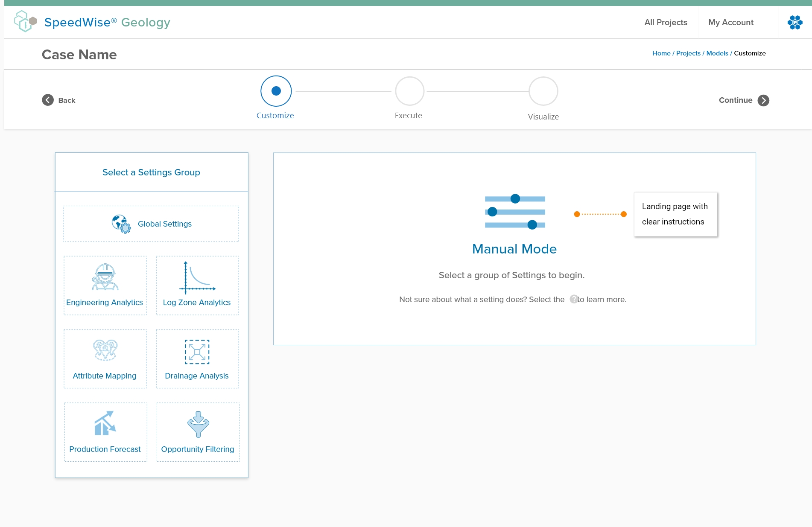Choose the Attribute Mapping pins icon
Image resolution: width=812 pixels, height=527 pixels.
[x=105, y=350]
